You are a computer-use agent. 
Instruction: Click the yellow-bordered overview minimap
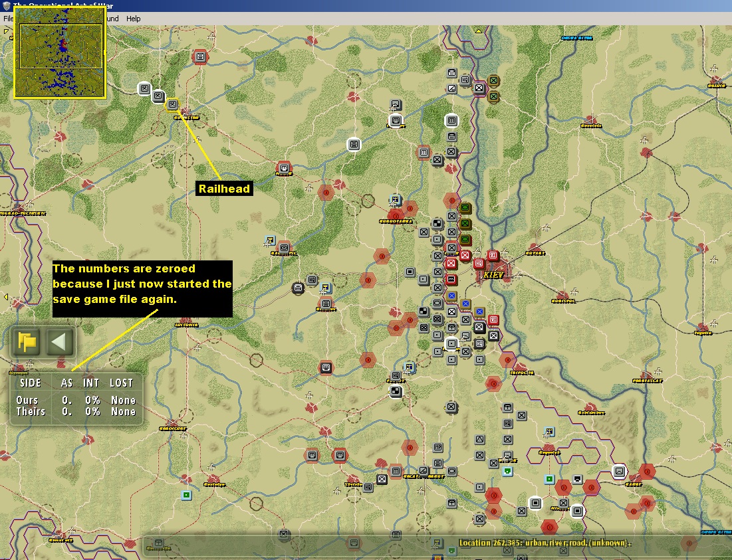click(61, 52)
